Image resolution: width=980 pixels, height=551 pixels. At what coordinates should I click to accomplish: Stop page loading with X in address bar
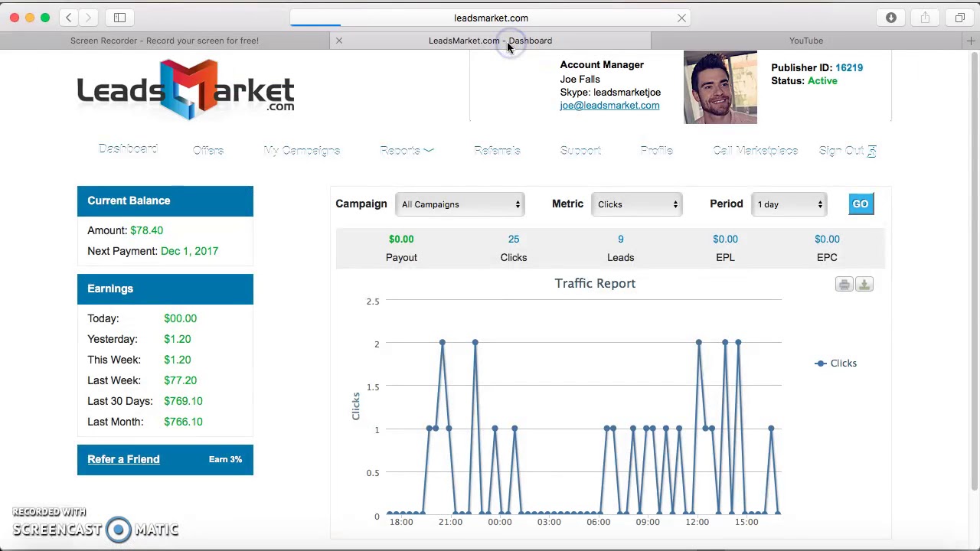pos(681,18)
